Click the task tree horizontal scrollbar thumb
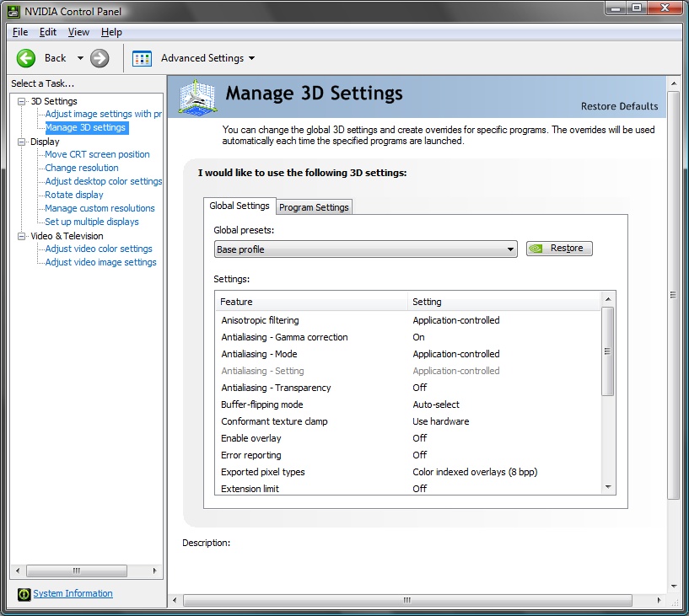This screenshot has height=616, width=689. (77, 570)
